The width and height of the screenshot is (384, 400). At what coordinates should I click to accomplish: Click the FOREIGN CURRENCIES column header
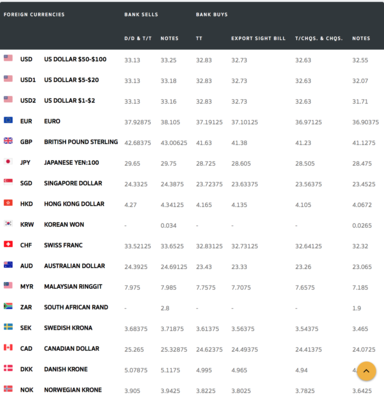click(34, 14)
